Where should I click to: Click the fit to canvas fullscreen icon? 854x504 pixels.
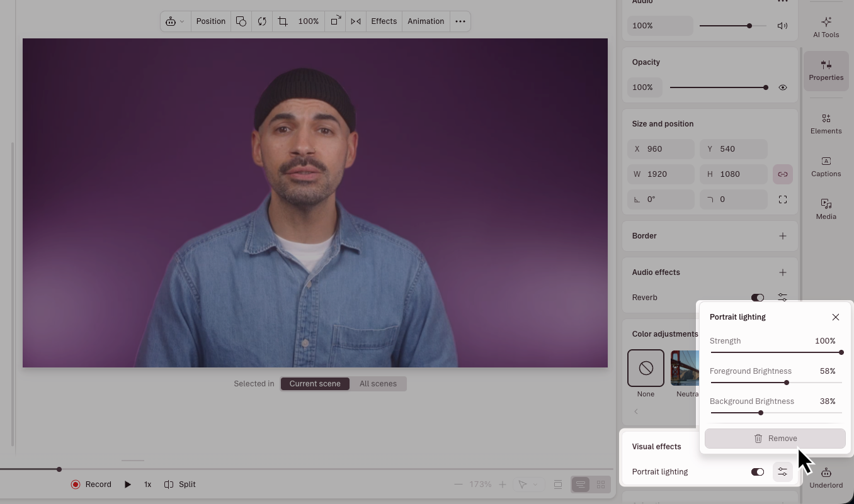pyautogui.click(x=783, y=199)
